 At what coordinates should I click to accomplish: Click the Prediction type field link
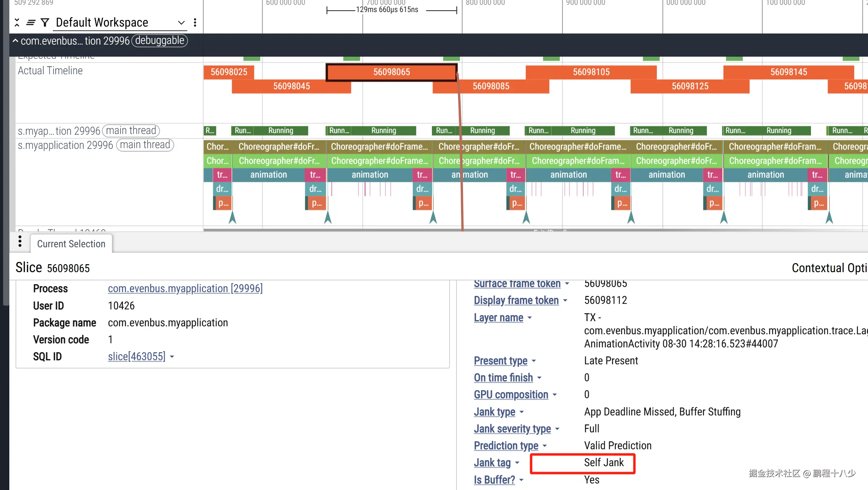(506, 446)
